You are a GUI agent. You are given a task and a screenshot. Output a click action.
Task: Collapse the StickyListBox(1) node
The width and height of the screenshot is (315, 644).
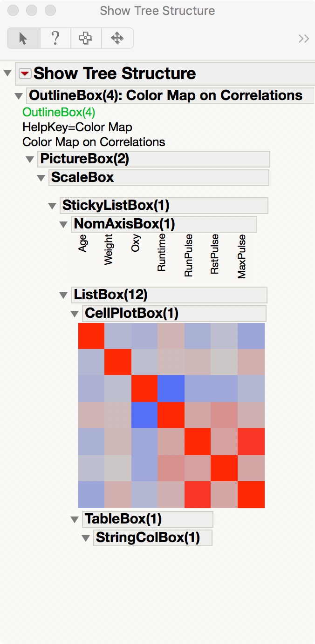[x=52, y=205]
